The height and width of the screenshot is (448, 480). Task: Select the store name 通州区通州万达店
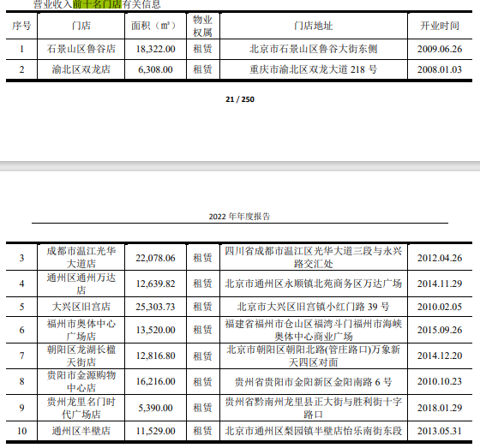click(81, 284)
